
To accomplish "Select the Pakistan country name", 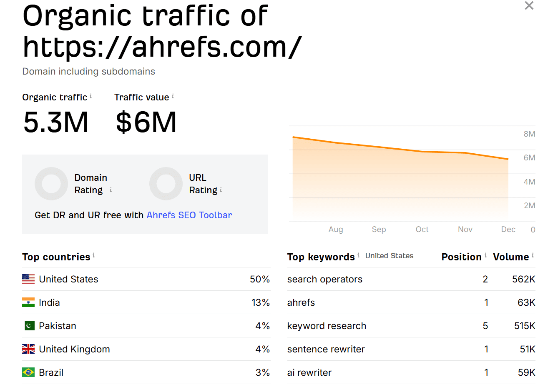I will (x=58, y=326).
